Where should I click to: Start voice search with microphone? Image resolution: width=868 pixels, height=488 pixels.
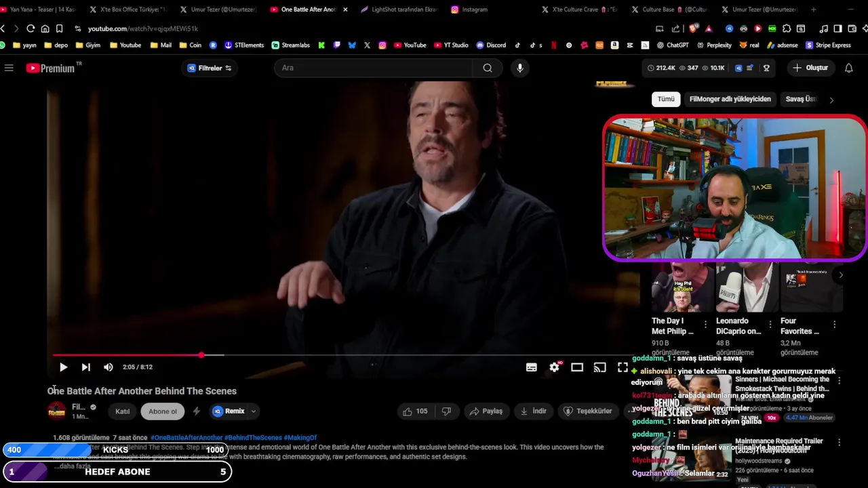coord(520,68)
